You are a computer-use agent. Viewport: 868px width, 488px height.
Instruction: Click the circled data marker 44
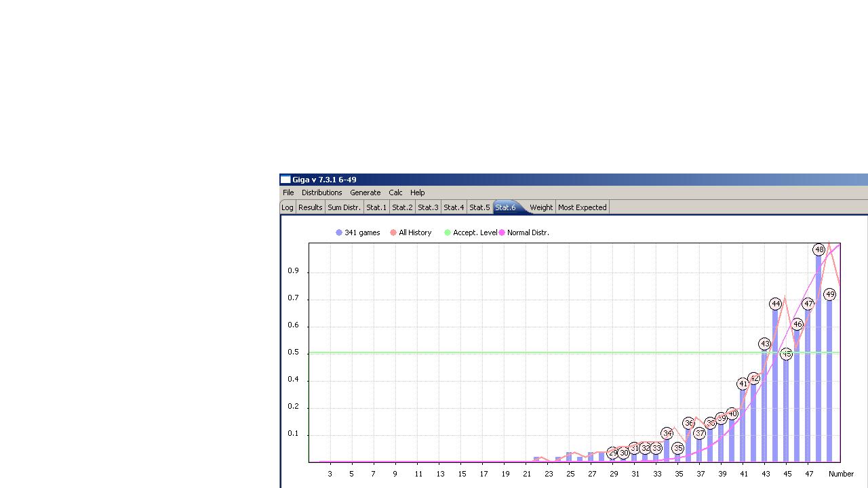pyautogui.click(x=776, y=304)
